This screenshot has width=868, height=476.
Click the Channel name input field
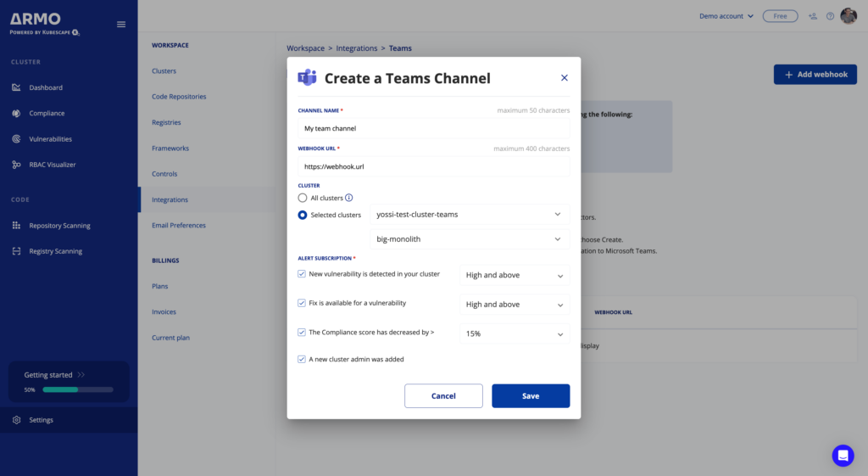point(433,128)
